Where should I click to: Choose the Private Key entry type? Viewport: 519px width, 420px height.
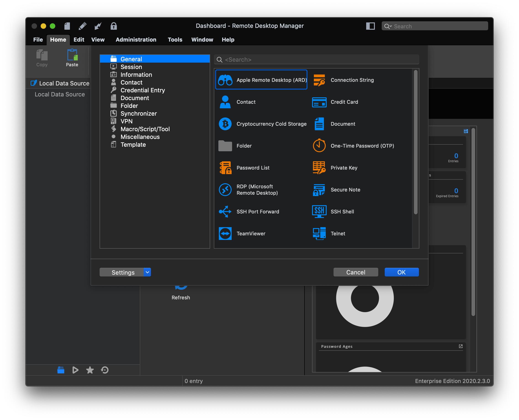335,168
